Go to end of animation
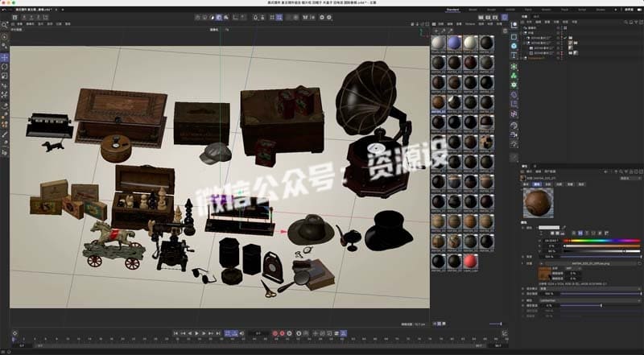 218,333
